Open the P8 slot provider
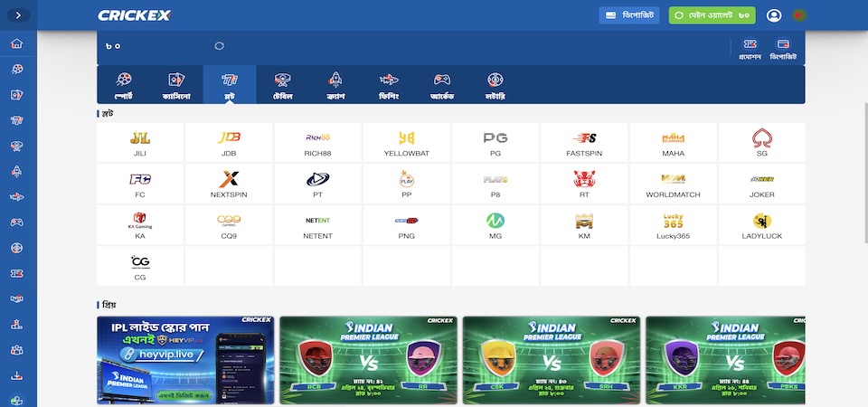 click(x=495, y=184)
